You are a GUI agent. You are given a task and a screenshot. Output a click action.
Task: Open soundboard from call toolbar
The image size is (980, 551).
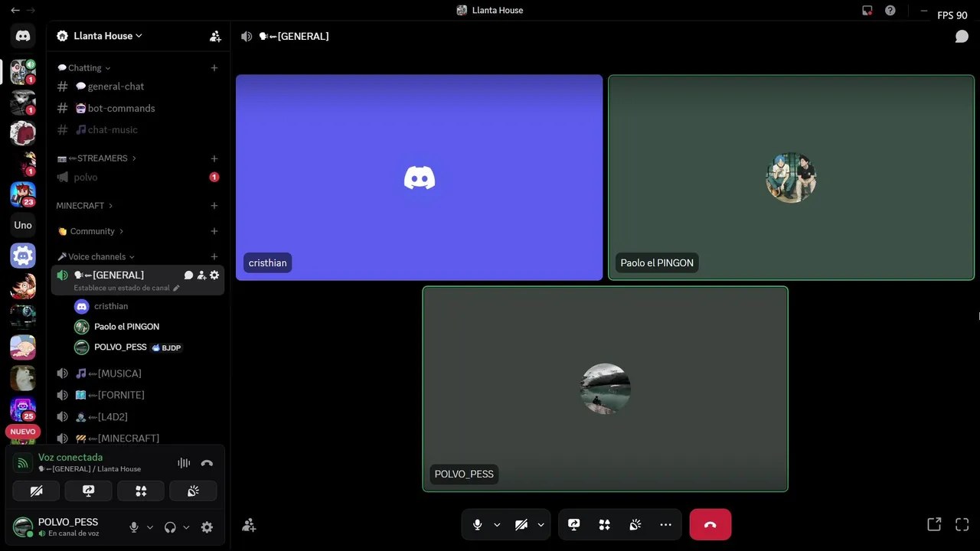pos(635,525)
